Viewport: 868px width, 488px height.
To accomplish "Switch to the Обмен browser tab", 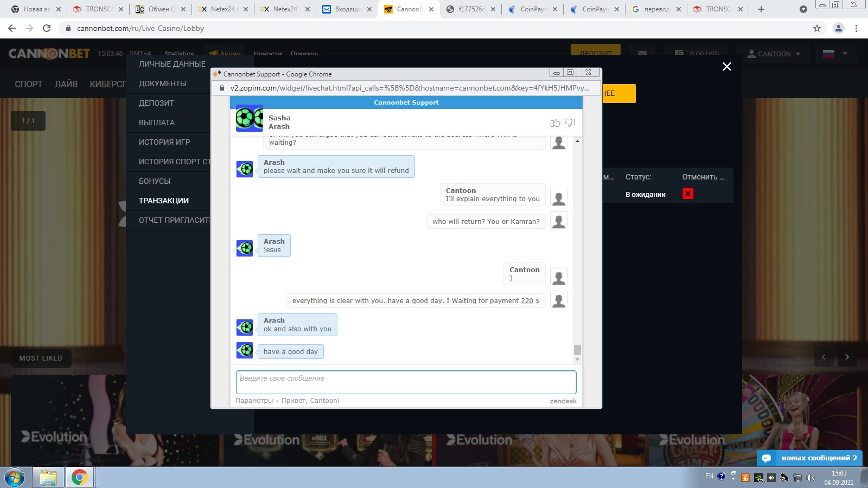I will click(x=161, y=9).
